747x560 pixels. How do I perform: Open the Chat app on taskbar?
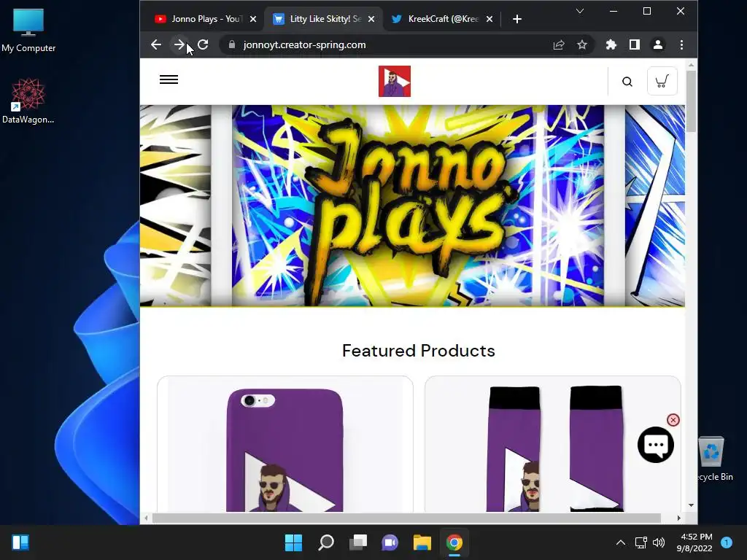click(x=390, y=542)
